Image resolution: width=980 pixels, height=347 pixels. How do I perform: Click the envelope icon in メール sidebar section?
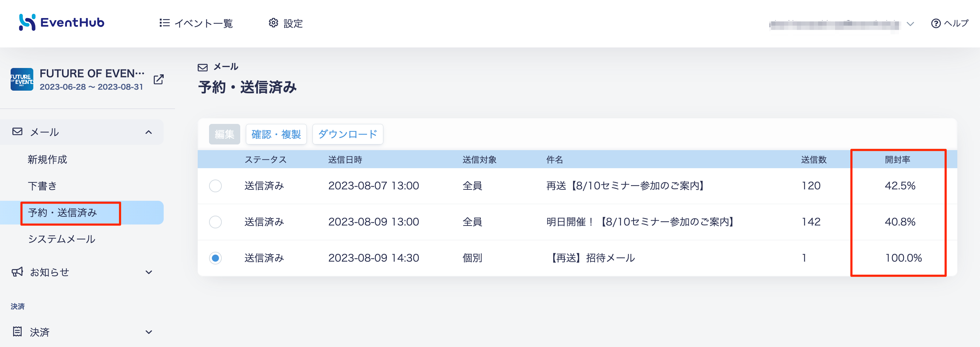click(17, 132)
